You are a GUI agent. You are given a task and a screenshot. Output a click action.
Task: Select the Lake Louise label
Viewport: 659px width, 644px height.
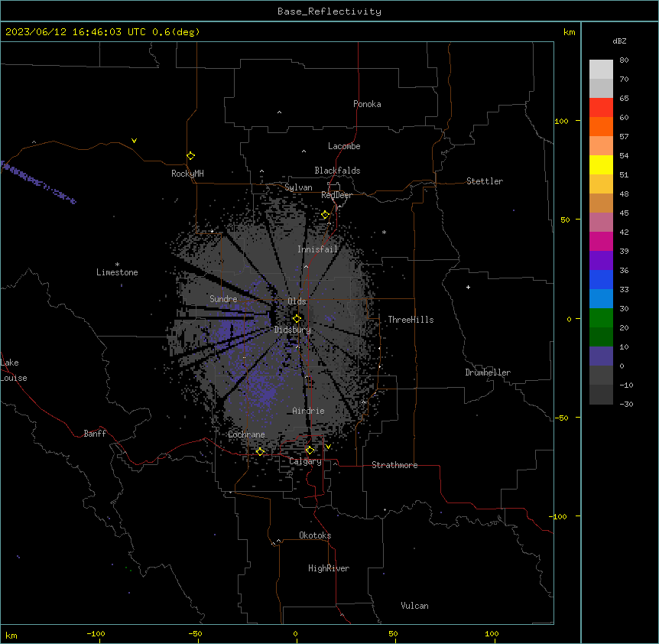(x=14, y=370)
